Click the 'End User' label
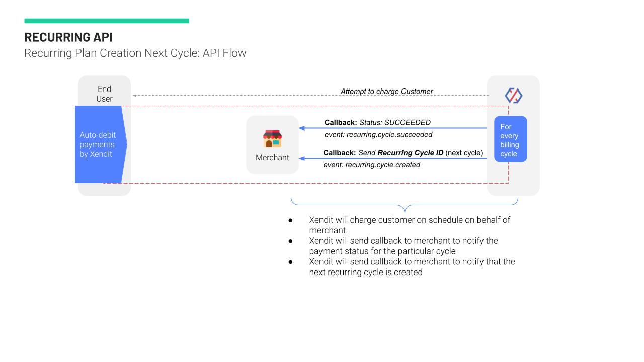644x362 pixels. tap(104, 94)
